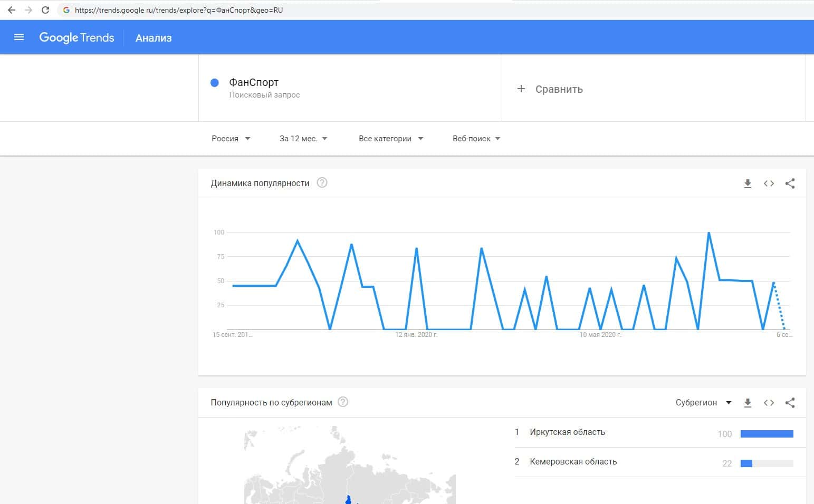Click the Динамика популярности heading
The width and height of the screenshot is (814, 504).
coord(260,183)
